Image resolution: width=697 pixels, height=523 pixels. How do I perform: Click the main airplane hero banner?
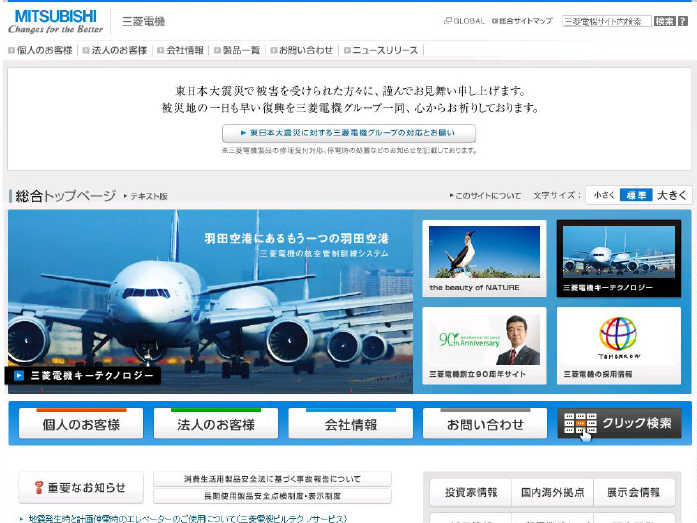point(210,301)
